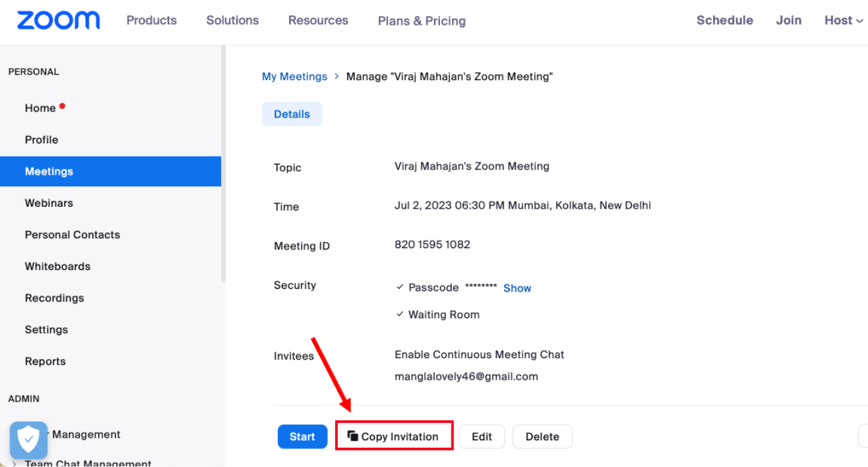
Task: Click the Passcode label under Security
Action: 433,288
